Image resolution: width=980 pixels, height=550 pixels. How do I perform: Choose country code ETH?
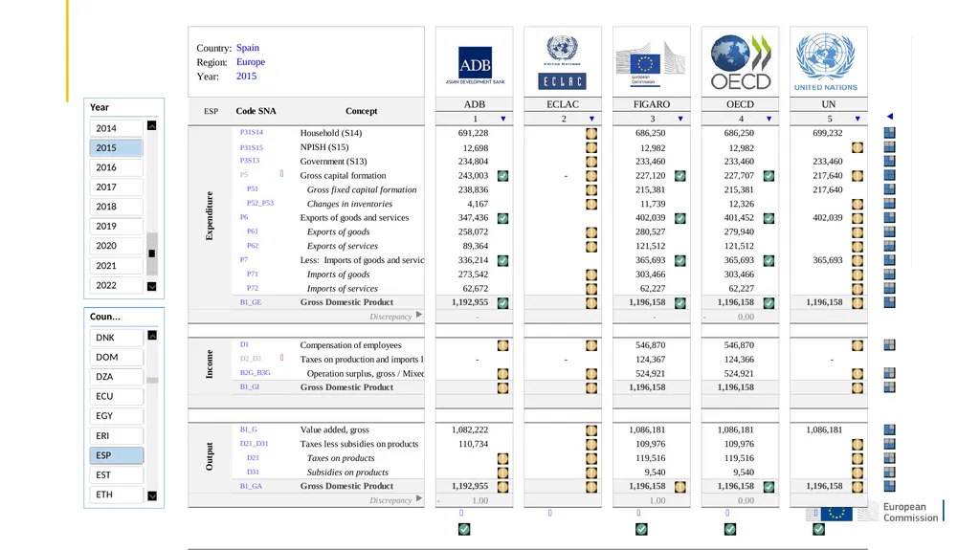pyautogui.click(x=116, y=495)
